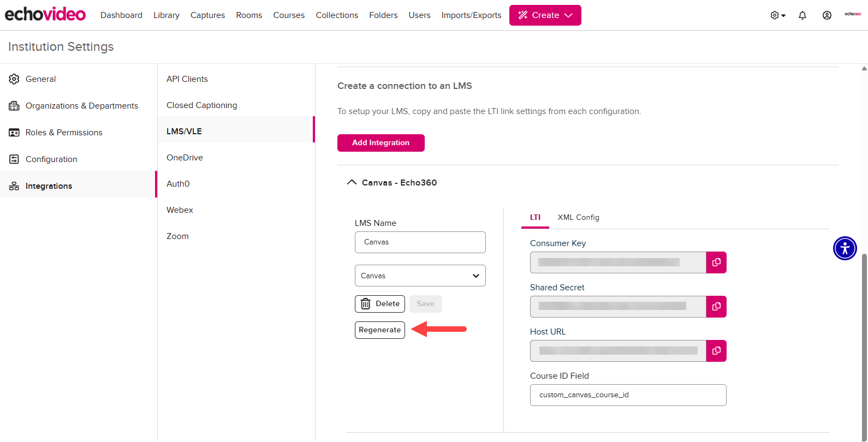Click the Regenerate button
The image size is (868, 442).
point(380,330)
